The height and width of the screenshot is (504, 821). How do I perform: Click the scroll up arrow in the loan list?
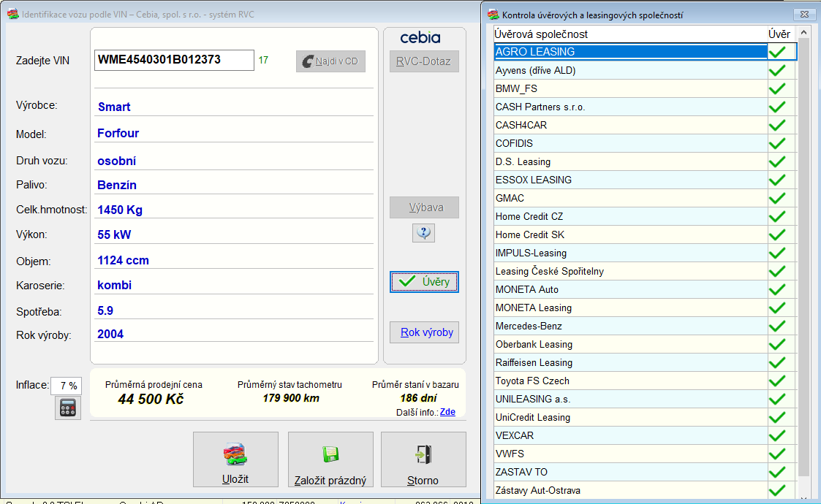803,33
